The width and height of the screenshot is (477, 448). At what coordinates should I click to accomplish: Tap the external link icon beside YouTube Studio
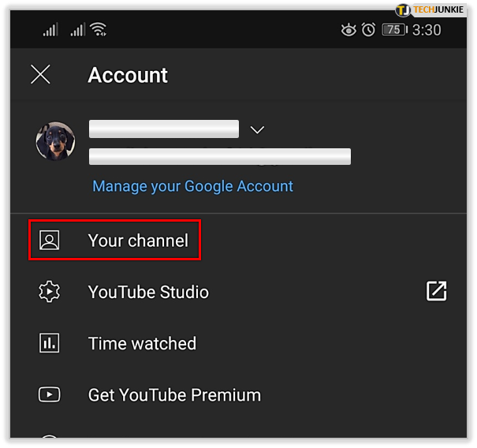tap(436, 291)
